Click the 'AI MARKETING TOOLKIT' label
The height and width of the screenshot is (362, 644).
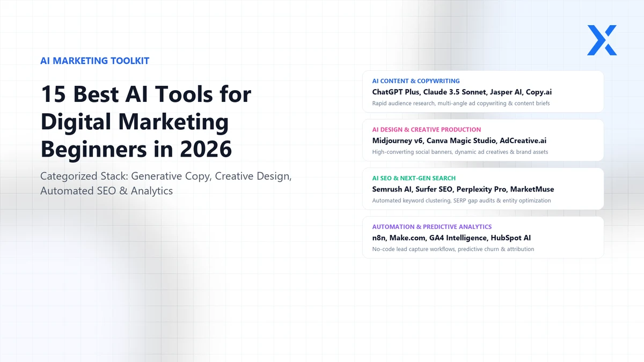point(95,61)
